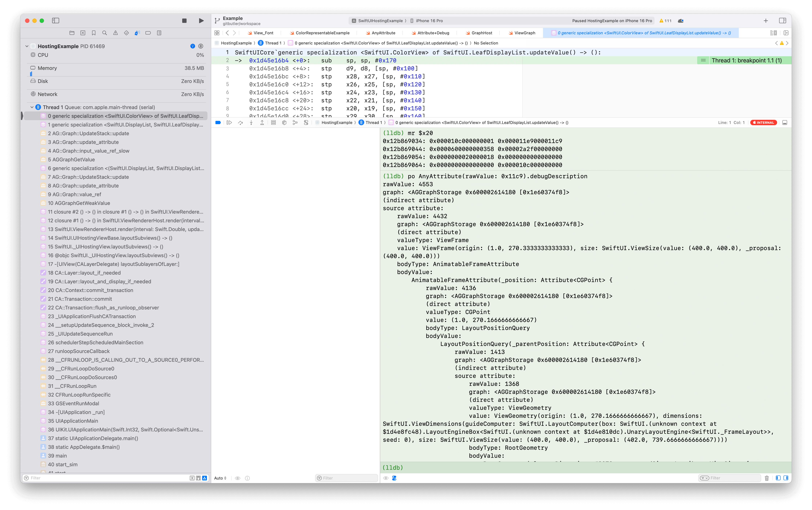Image resolution: width=812 pixels, height=510 pixels.
Task: Open the Issue navigator warning icon
Action: click(x=116, y=33)
